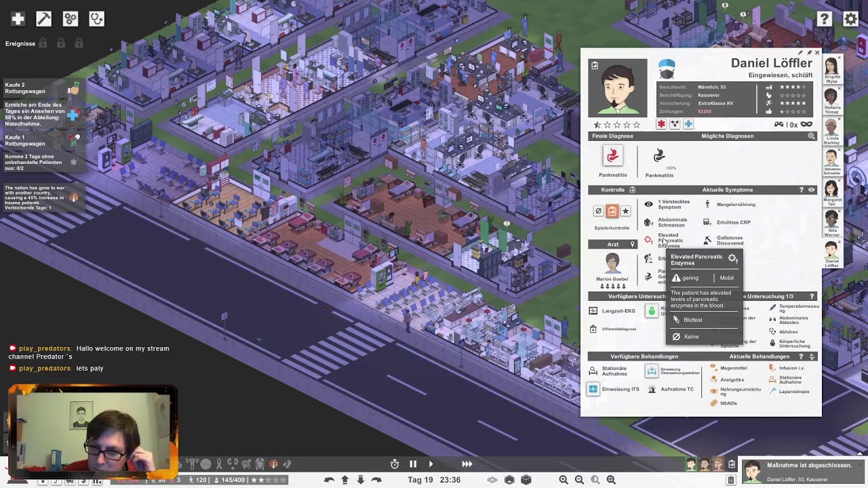Open the hammer construction tool
This screenshot has height=488, width=868.
click(43, 19)
